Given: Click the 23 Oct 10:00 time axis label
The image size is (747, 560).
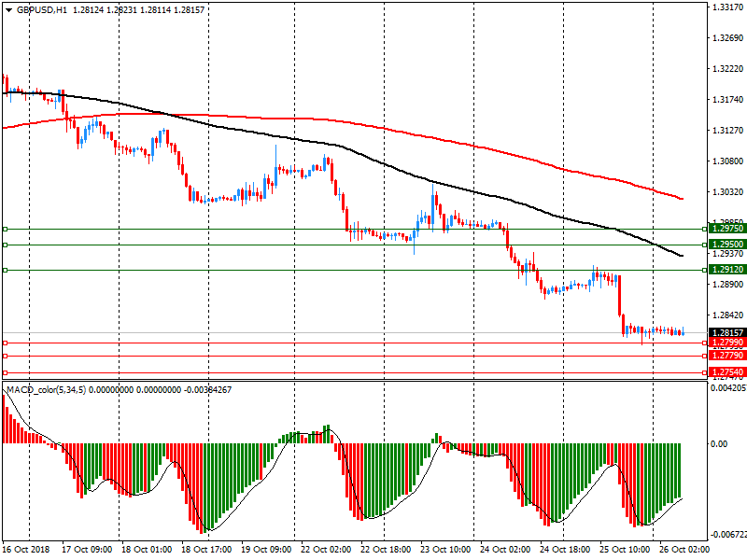Looking at the screenshot, I should (x=445, y=549).
